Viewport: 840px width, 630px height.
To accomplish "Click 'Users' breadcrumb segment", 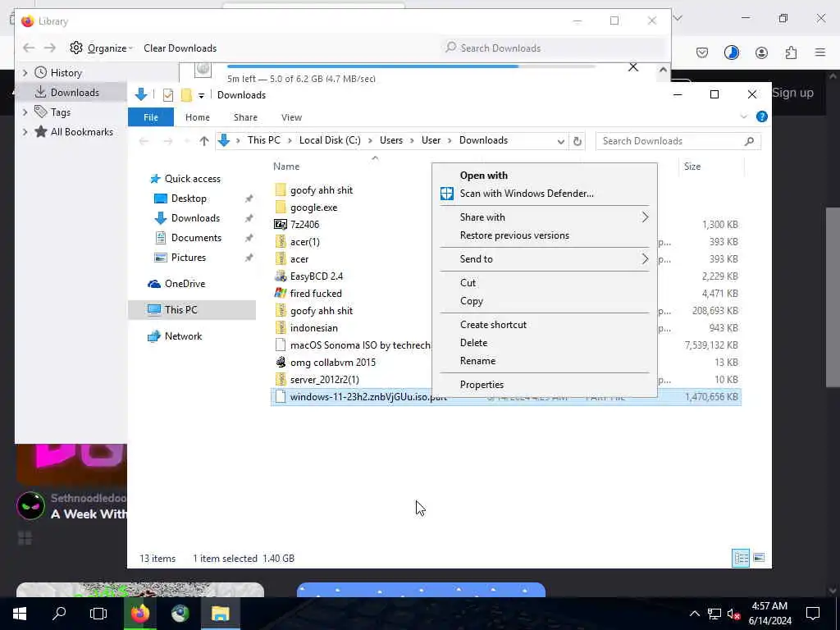I will click(391, 140).
